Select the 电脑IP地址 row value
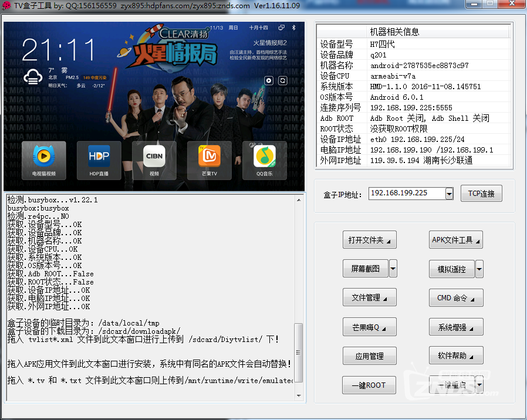The image size is (527, 420). (432, 150)
